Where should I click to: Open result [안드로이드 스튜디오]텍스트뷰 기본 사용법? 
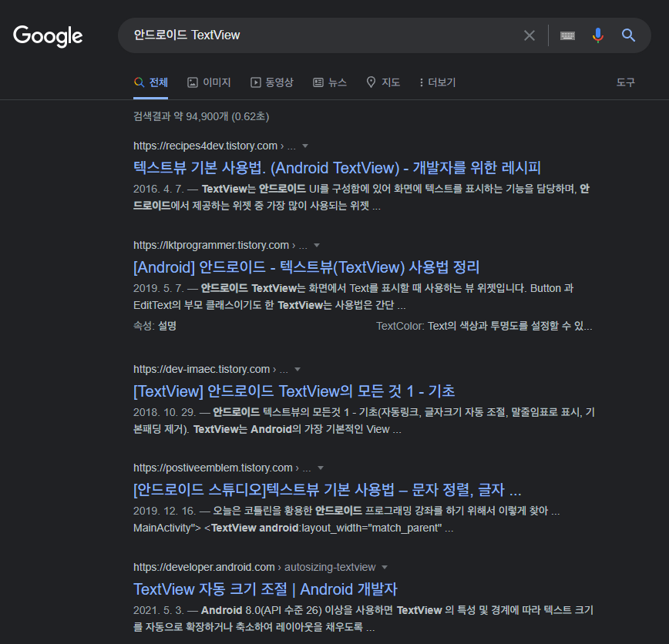pos(328,490)
